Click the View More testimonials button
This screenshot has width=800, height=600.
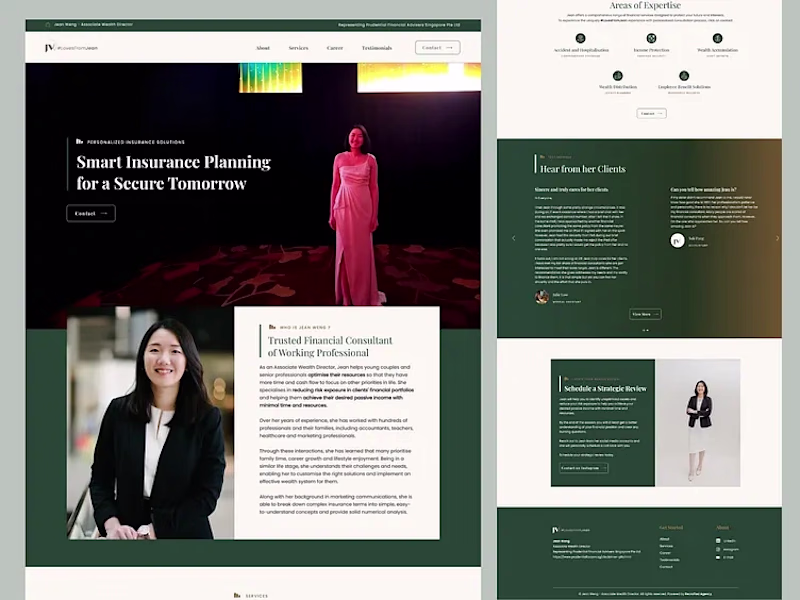click(645, 314)
